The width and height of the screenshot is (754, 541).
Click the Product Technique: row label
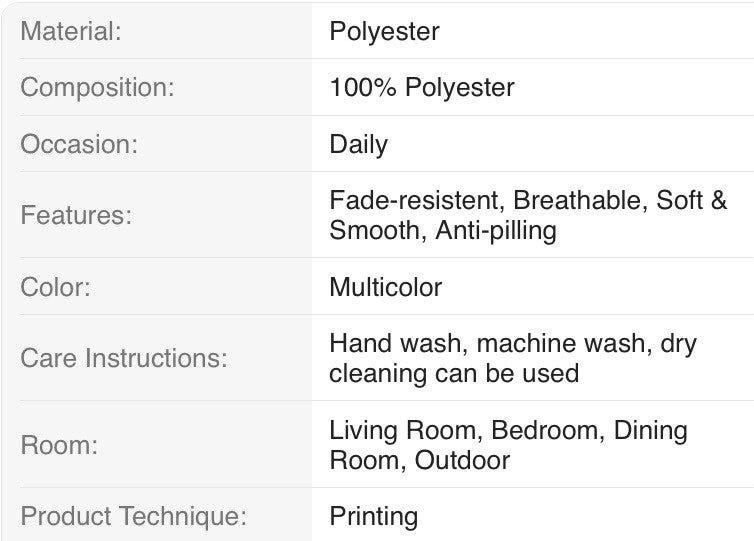coord(133,517)
